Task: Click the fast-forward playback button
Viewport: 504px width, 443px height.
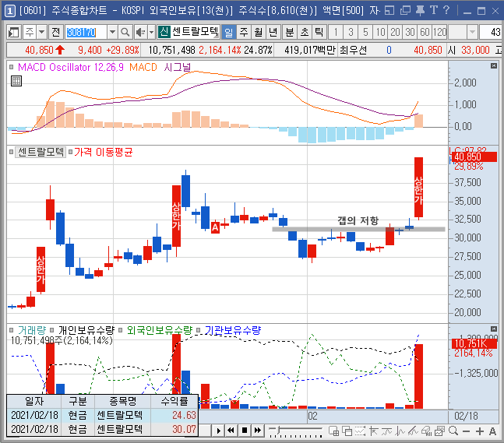Action: pos(258,431)
